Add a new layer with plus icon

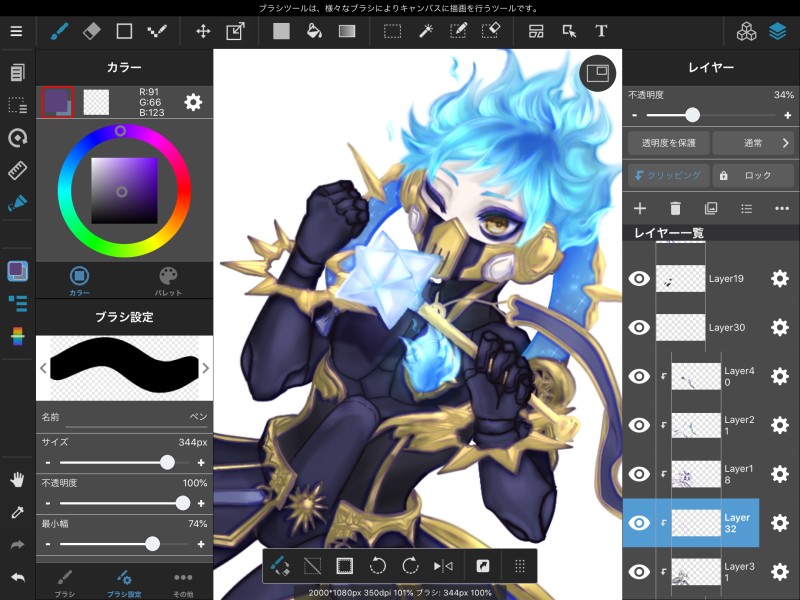[640, 208]
